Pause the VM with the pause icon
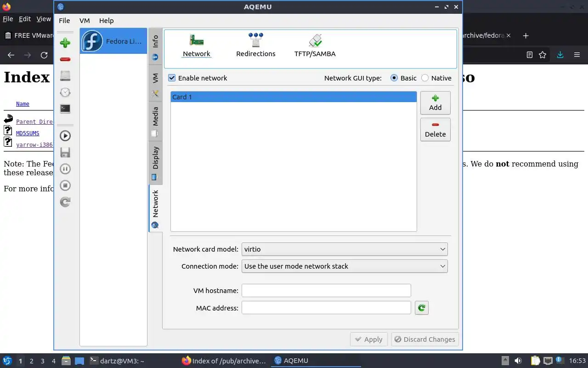This screenshot has height=368, width=588. pyautogui.click(x=65, y=169)
